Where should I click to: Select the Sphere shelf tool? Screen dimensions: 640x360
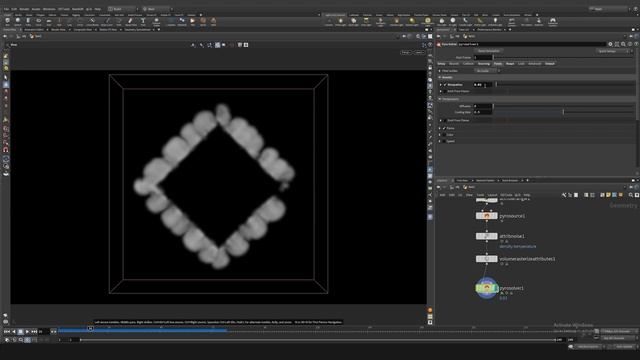18,21
